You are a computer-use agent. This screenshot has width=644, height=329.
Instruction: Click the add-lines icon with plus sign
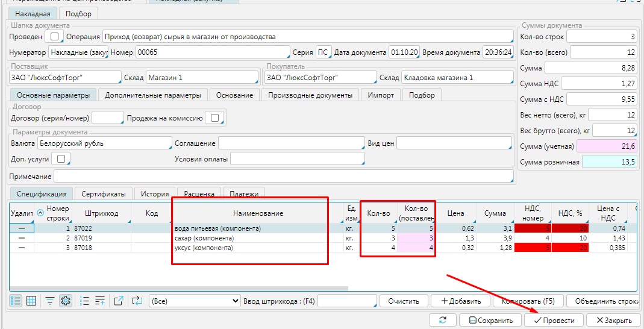[100, 301]
